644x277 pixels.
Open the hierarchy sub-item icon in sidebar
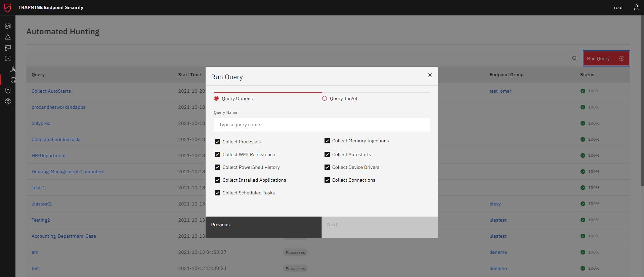13,69
